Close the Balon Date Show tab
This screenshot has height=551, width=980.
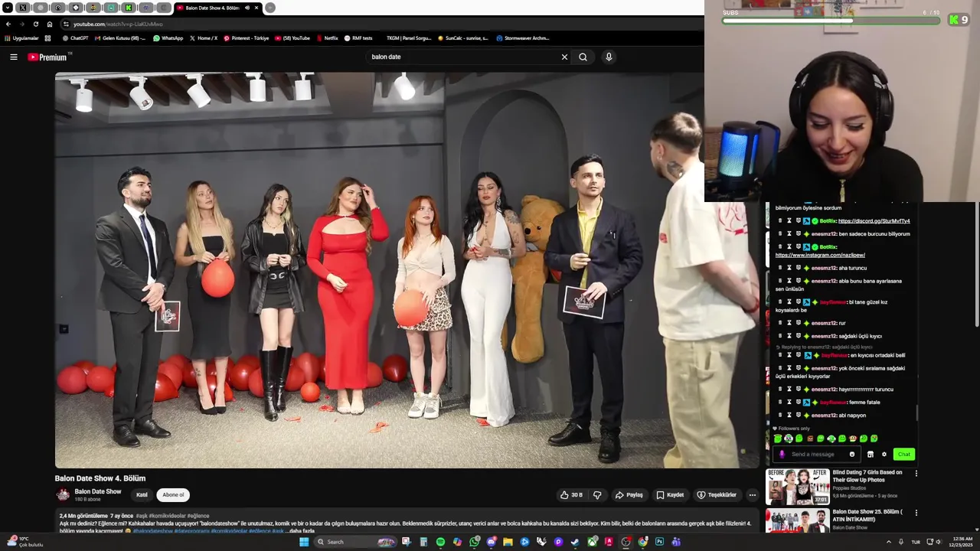(x=256, y=8)
